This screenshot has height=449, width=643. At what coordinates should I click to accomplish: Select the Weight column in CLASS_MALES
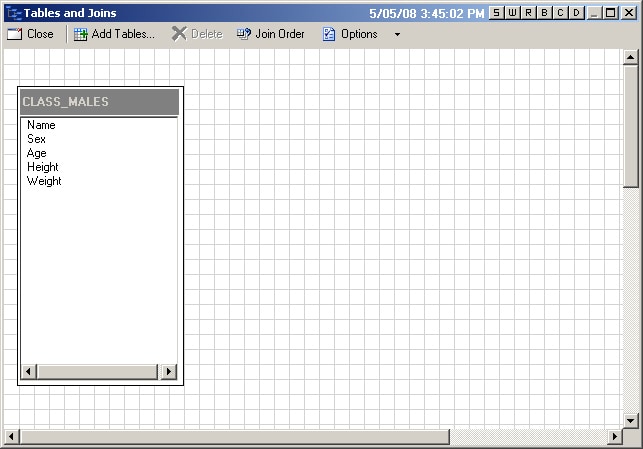[44, 182]
